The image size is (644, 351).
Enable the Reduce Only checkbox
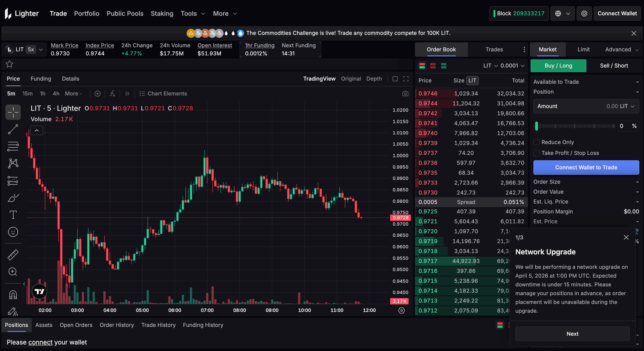[x=537, y=142]
